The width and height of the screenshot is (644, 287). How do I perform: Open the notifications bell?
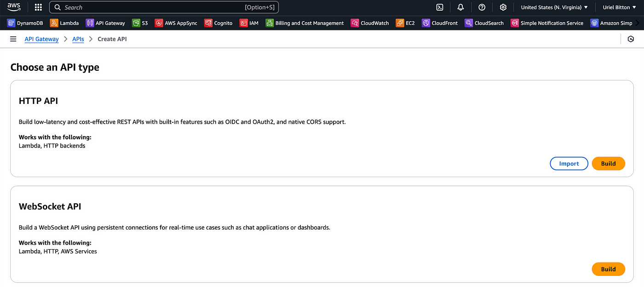(x=460, y=7)
